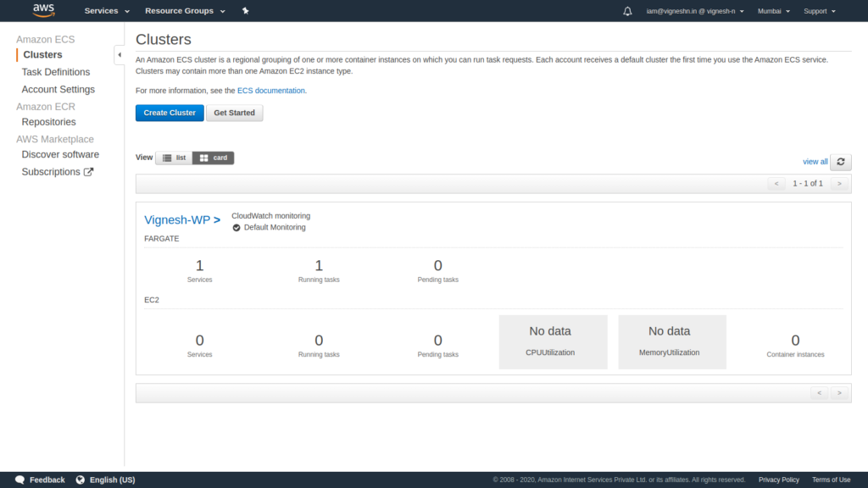
Task: Go to next page in bottom pagination
Action: tap(839, 393)
